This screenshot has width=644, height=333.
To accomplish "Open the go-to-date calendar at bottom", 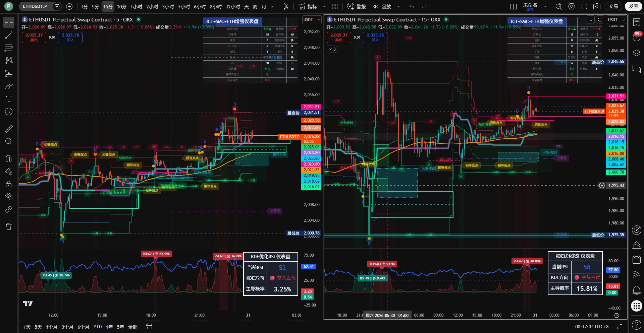I will [149, 327].
